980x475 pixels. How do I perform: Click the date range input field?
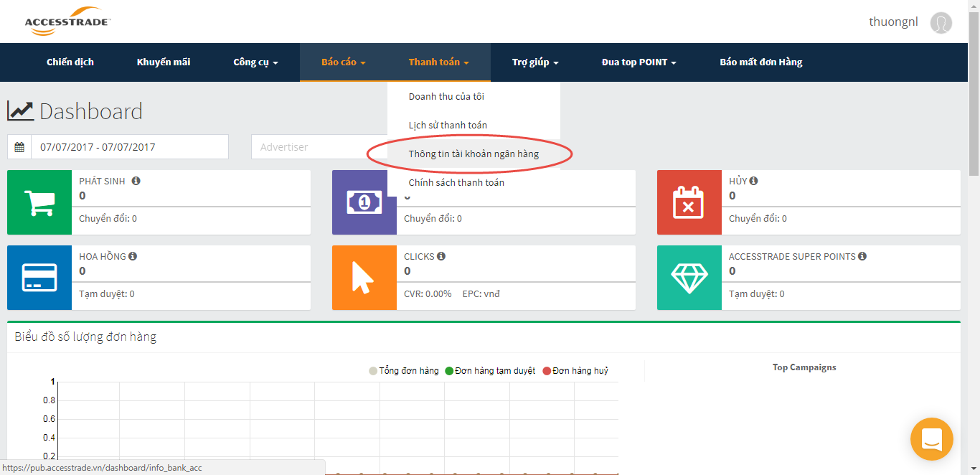click(x=129, y=147)
